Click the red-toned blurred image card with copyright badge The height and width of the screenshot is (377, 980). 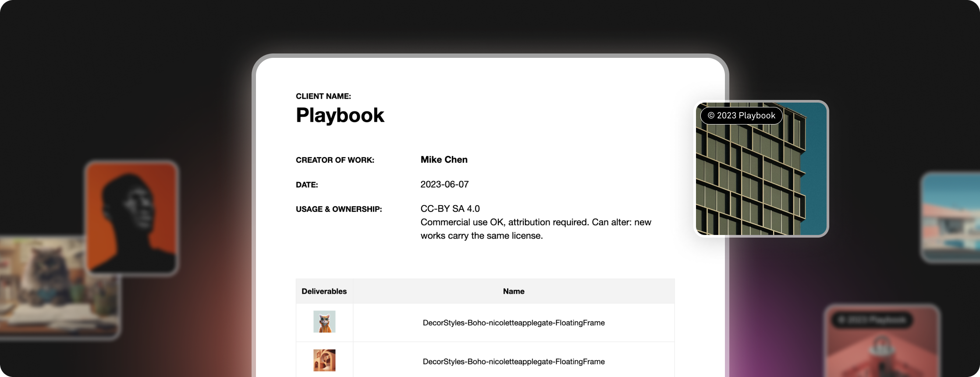pos(882,341)
